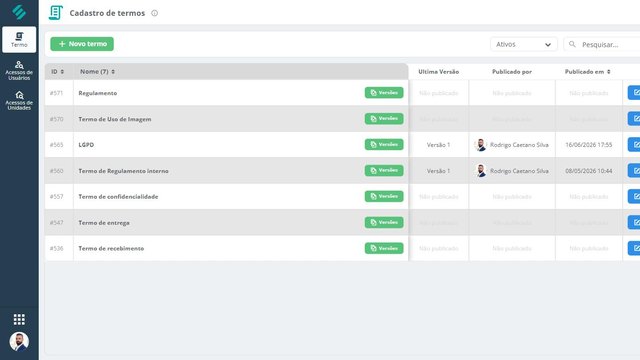Click the edit icon for LGPD
640x360 pixels.
point(635,144)
